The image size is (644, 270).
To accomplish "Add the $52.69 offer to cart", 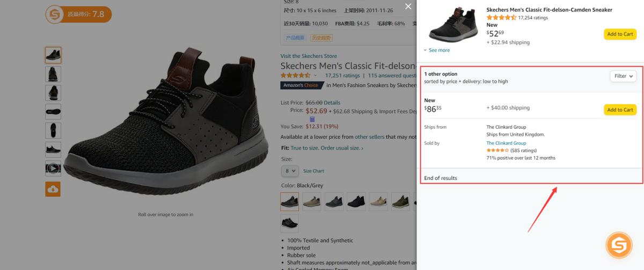I will coord(620,34).
